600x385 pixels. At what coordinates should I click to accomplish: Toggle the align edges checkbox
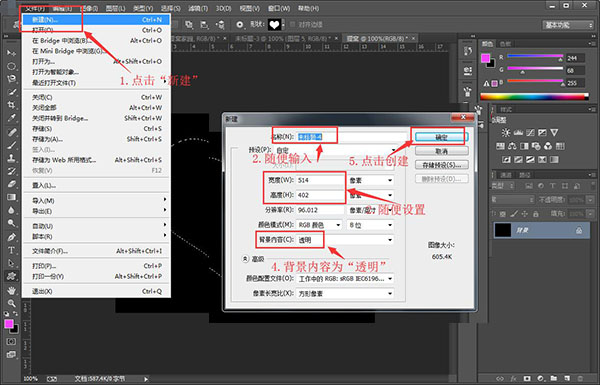[293, 24]
